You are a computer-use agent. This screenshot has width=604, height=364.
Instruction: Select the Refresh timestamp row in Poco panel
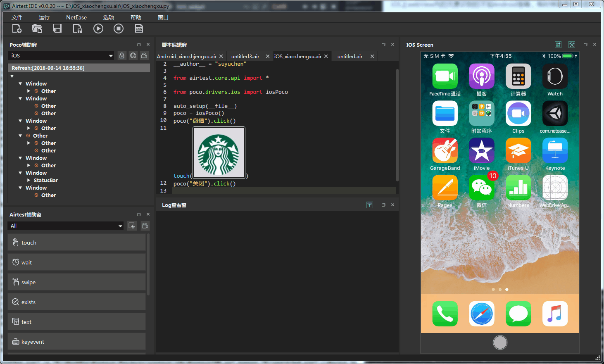79,68
